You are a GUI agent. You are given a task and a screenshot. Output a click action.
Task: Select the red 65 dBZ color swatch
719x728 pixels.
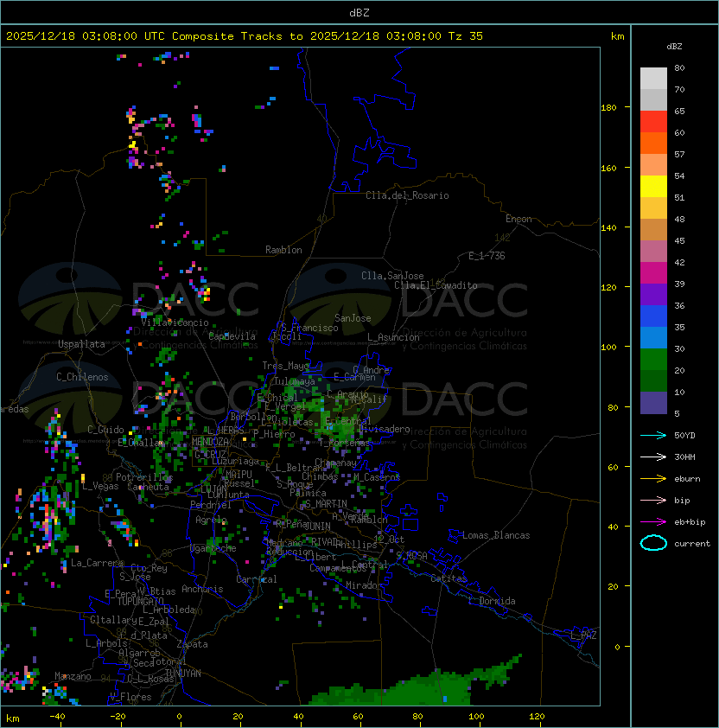653,122
